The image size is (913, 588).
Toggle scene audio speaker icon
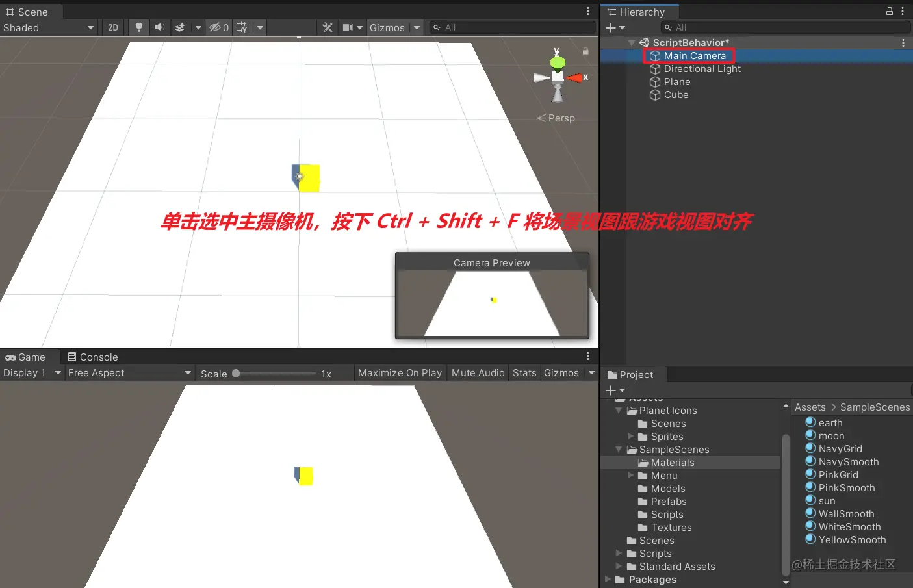(x=159, y=27)
